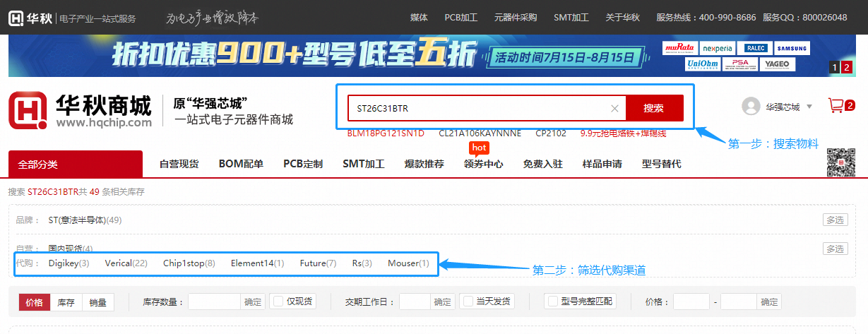The image size is (868, 334).
Task: Filter by Digikey channel
Action: point(69,263)
